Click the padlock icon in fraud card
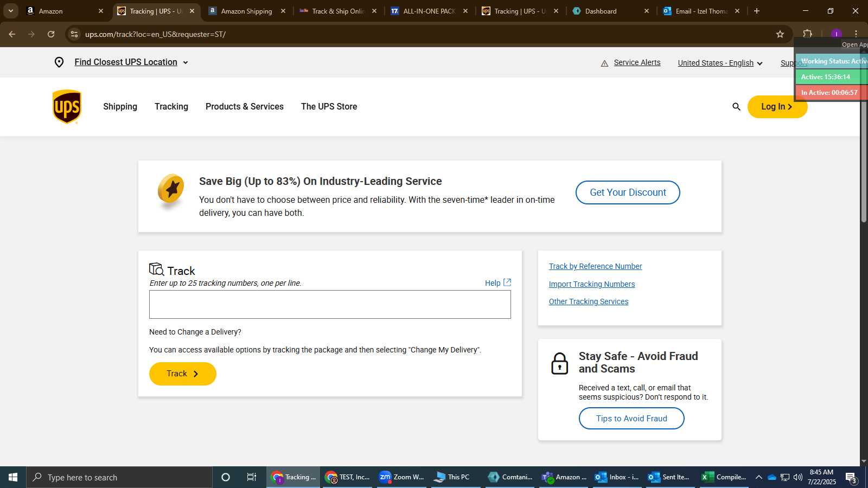The height and width of the screenshot is (488, 868). pos(559,363)
